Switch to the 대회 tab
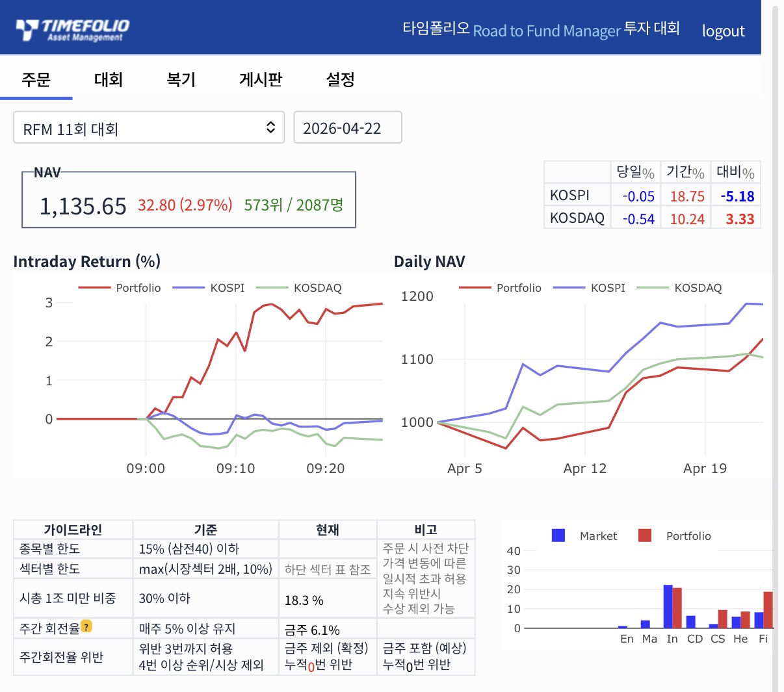Screen dimensions: 784x692 tap(109, 79)
